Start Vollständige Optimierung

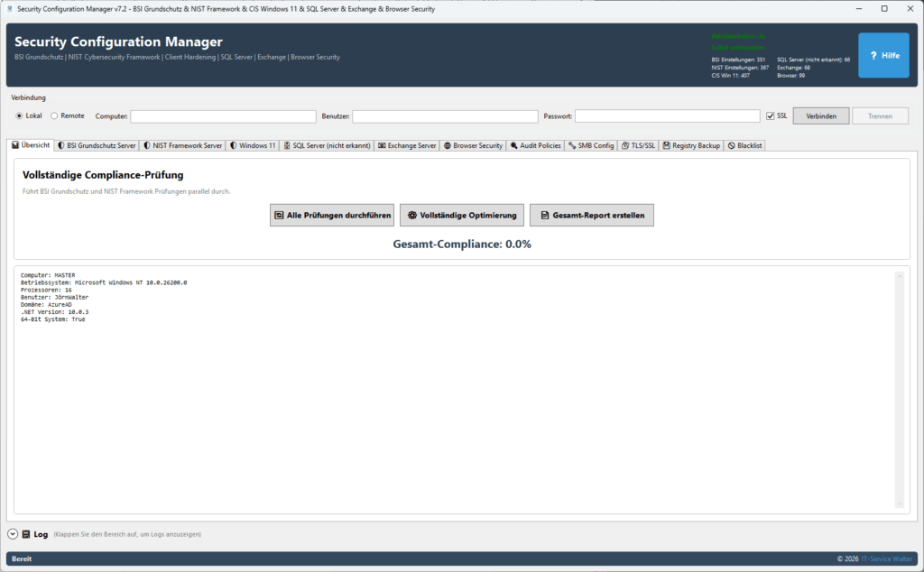pyautogui.click(x=461, y=215)
